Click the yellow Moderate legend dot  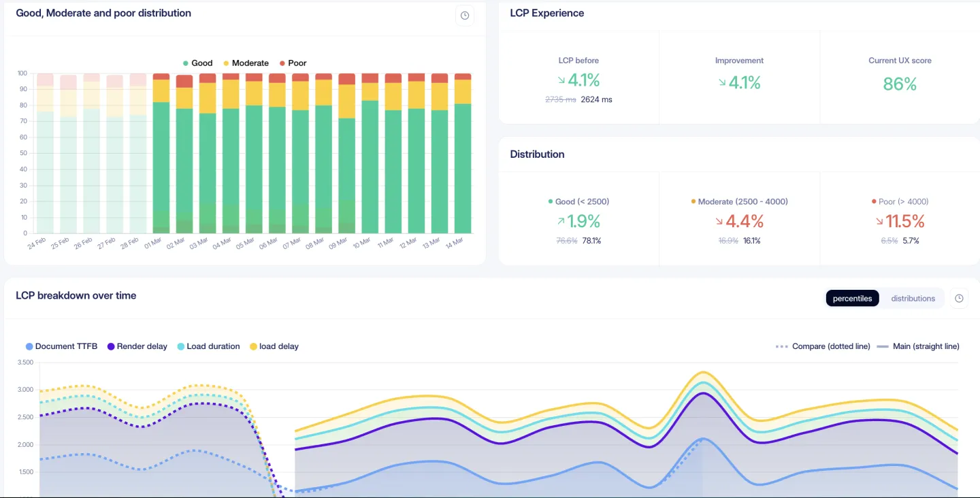[227, 63]
